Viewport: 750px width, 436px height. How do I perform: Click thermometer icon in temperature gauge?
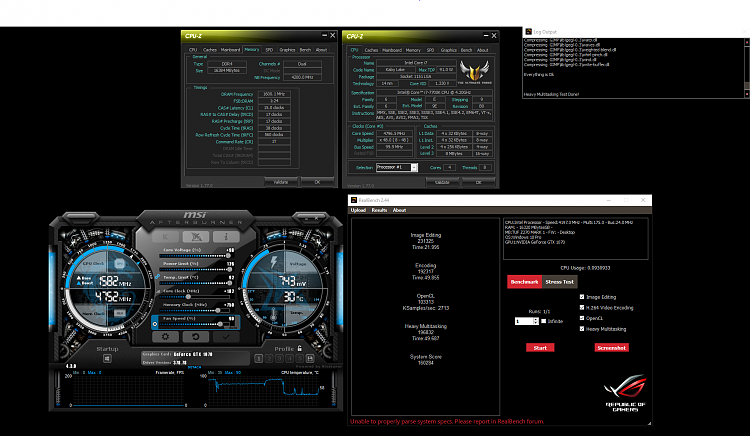tap(274, 315)
